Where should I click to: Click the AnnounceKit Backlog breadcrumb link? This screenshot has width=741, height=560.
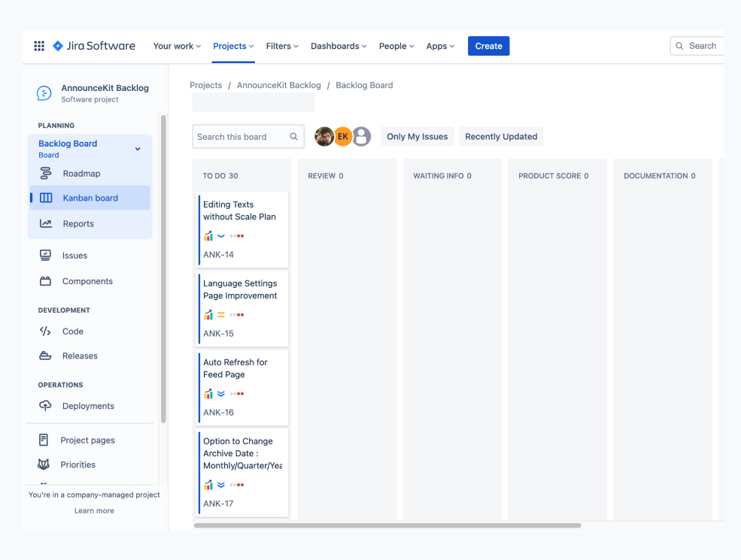click(x=279, y=85)
